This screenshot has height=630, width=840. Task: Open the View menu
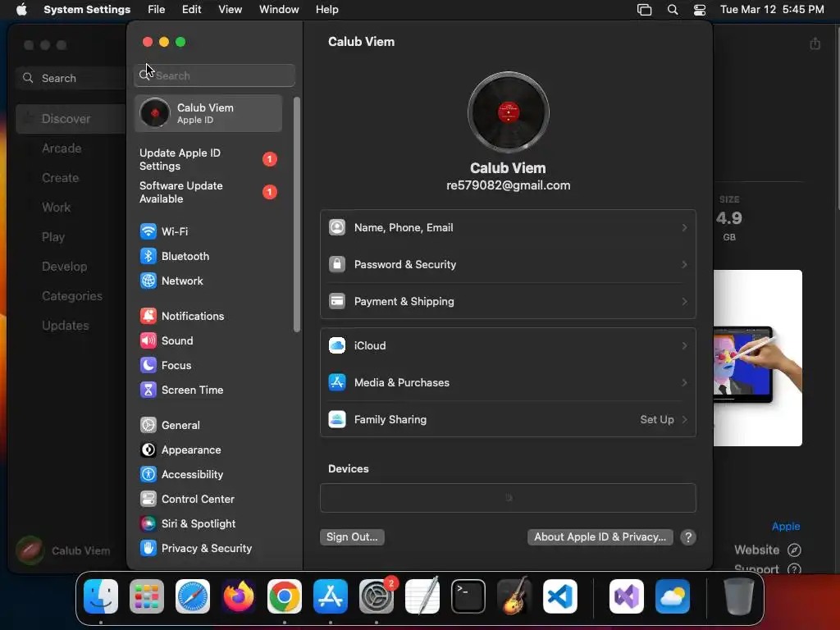click(x=231, y=10)
